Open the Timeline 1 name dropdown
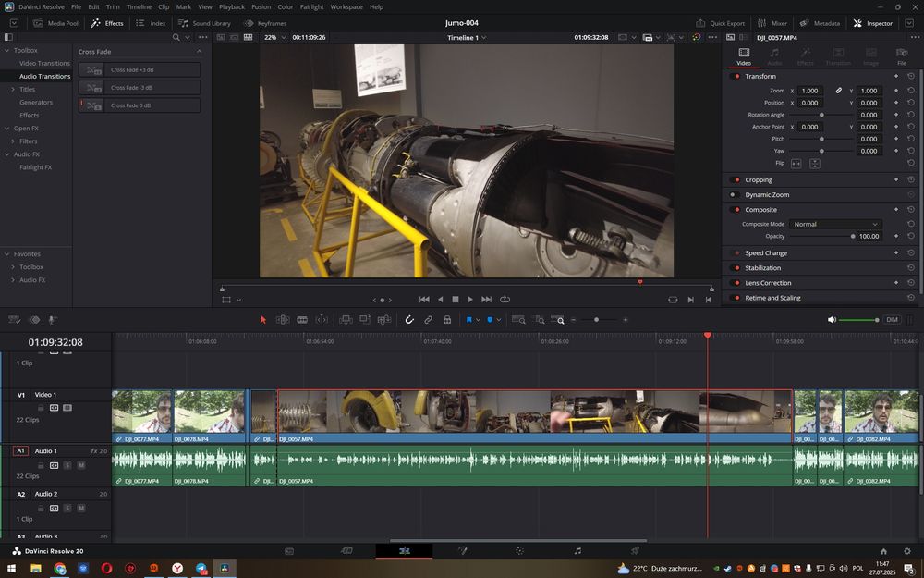The image size is (924, 578). 467,38
